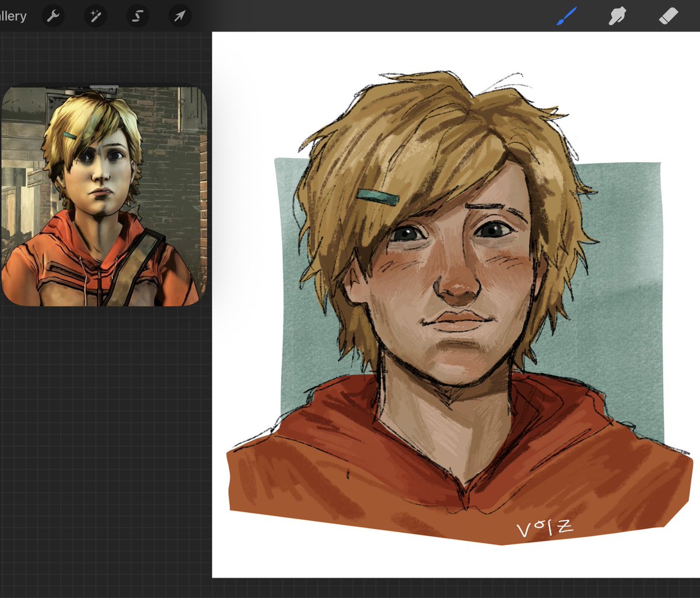This screenshot has width=700, height=598.
Task: Grab the reference window top handle bar
Action: tap(104, 87)
